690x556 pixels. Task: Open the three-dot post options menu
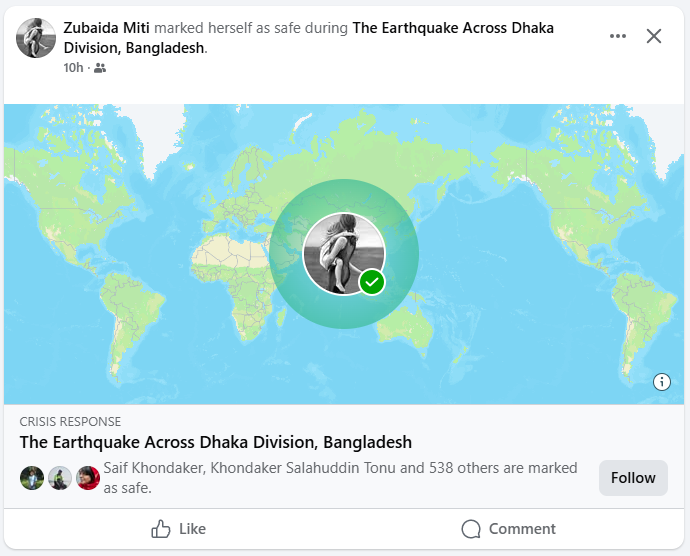point(618,36)
